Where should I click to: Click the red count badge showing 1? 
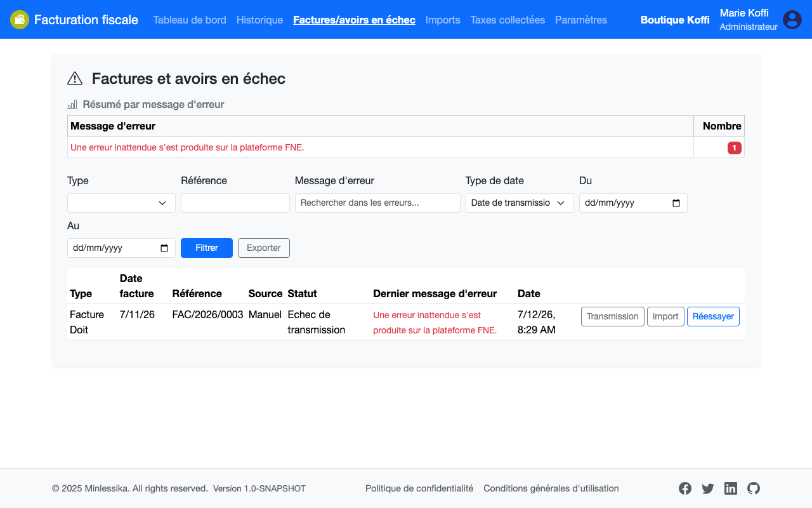tap(735, 148)
